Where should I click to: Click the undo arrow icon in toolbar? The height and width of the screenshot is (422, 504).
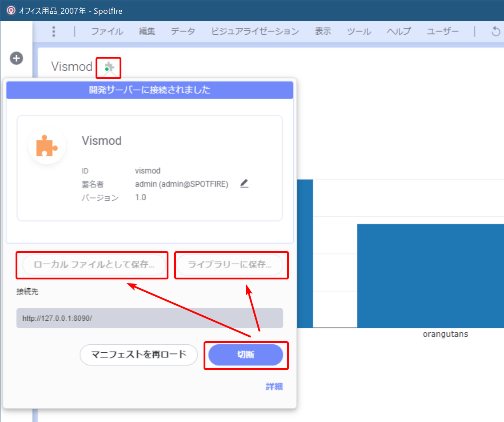(x=496, y=31)
